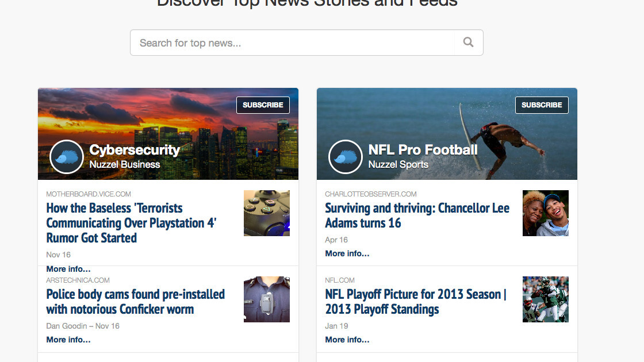The image size is (644, 362).
Task: Open the NFL Playoff Picture 2013 article
Action: tap(416, 302)
